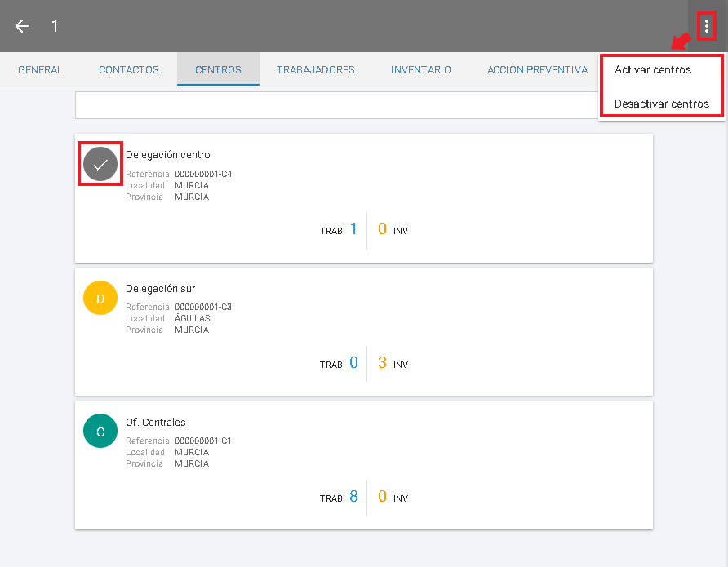This screenshot has width=728, height=567.
Task: Switch to Acción Preventiva tab
Action: click(537, 70)
